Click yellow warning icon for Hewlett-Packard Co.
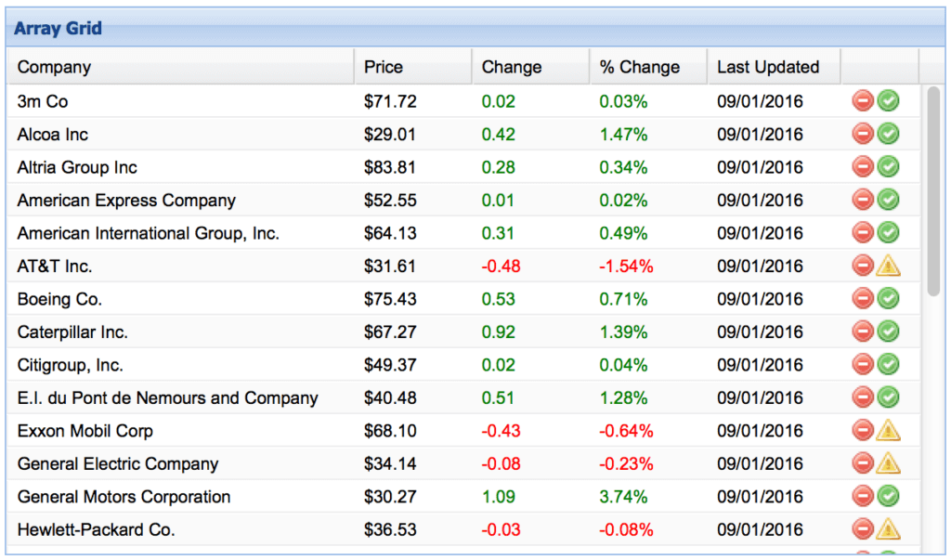This screenshot has width=951, height=560. [x=889, y=529]
